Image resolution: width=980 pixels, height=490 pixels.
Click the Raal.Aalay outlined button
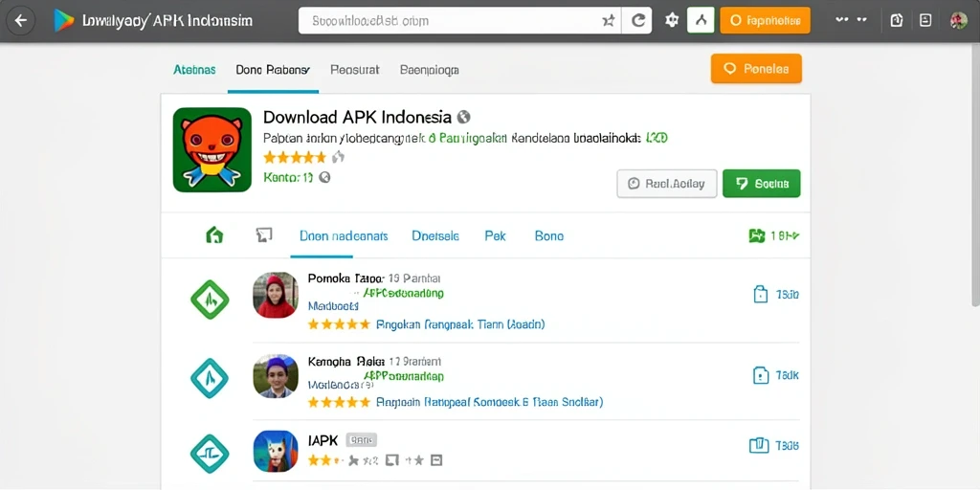pos(667,184)
